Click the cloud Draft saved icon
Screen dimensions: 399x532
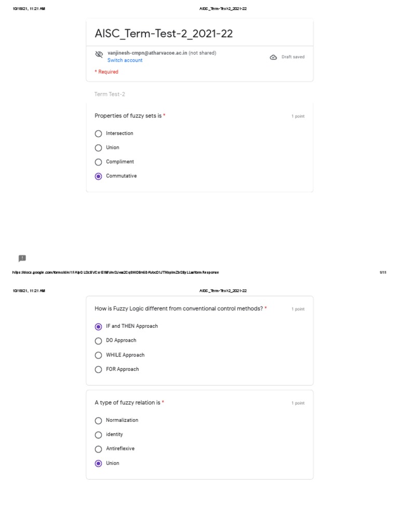coord(273,57)
